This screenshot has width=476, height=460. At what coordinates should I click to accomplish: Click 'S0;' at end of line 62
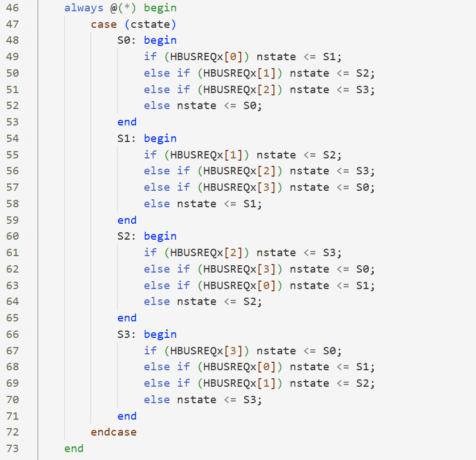point(365,269)
